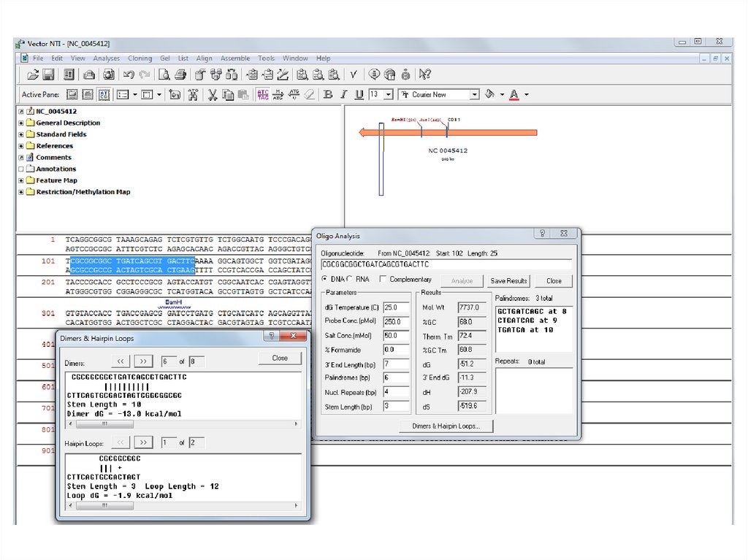Click the Undo arrow icon
Viewport: 748px width, 560px height.
tap(129, 74)
